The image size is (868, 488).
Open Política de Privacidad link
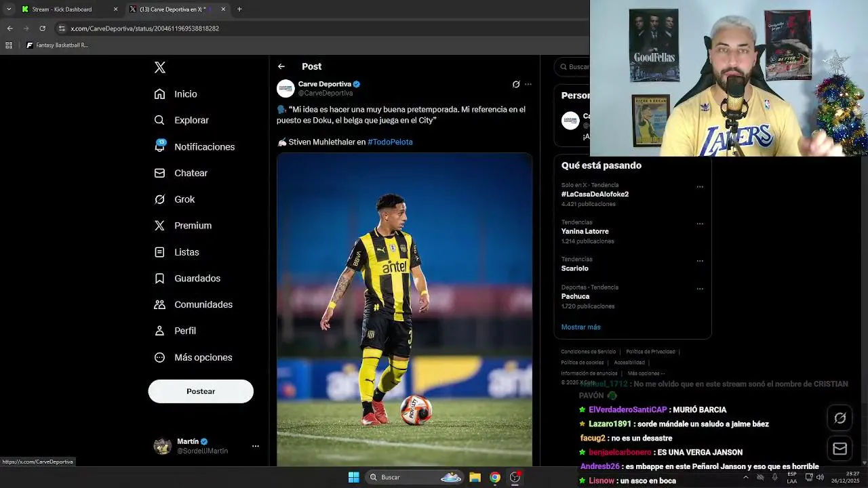click(650, 352)
